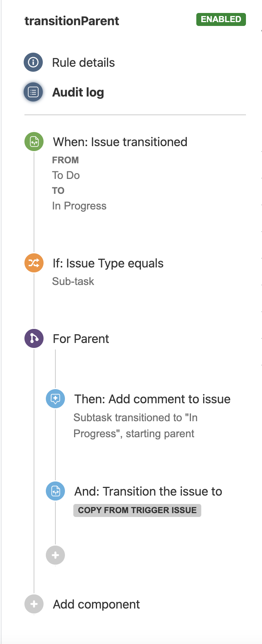262x644 pixels.
Task: Open the When: Issue transitioned trigger
Action: tap(120, 142)
